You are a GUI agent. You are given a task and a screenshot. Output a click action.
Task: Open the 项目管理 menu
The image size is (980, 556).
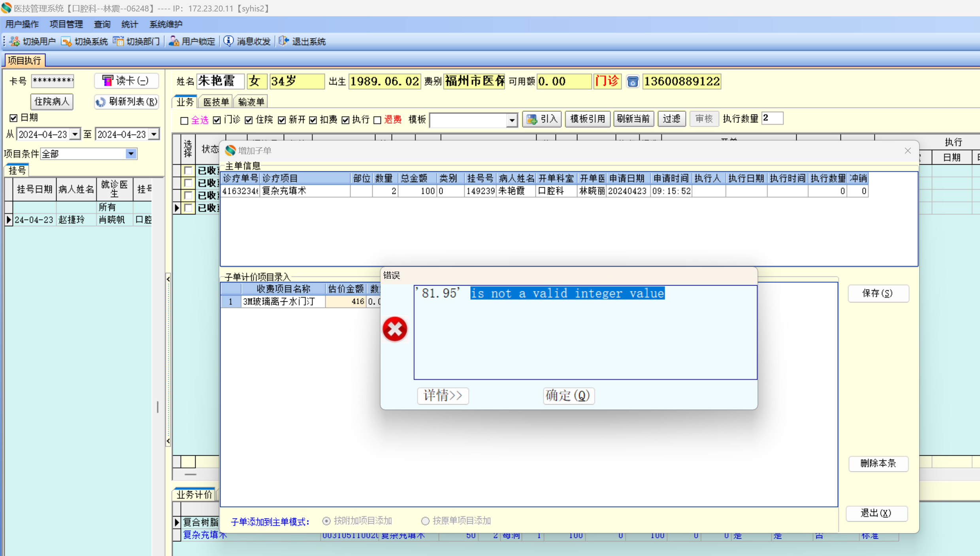[x=66, y=24]
